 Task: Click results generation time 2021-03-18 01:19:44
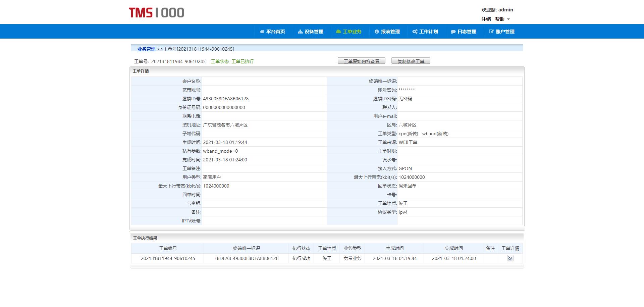click(x=394, y=258)
